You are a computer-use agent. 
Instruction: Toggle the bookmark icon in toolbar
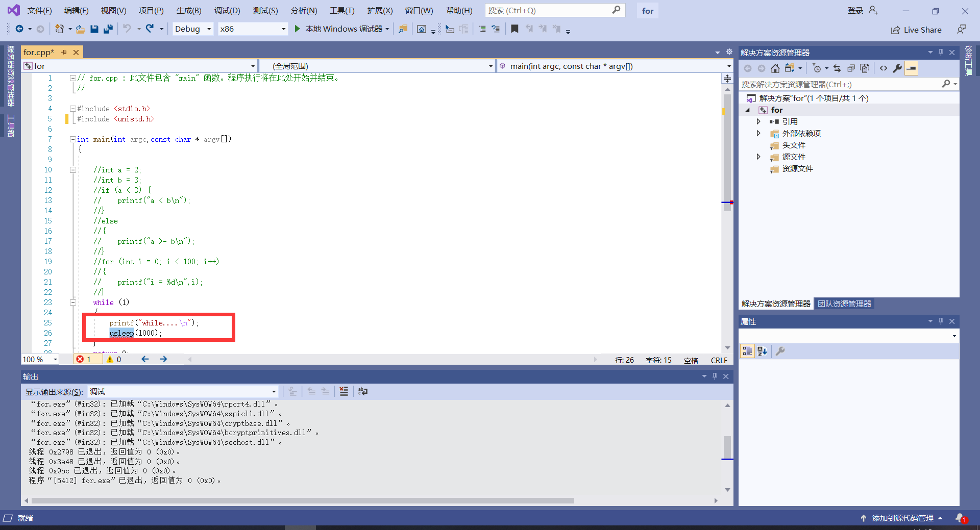[514, 29]
